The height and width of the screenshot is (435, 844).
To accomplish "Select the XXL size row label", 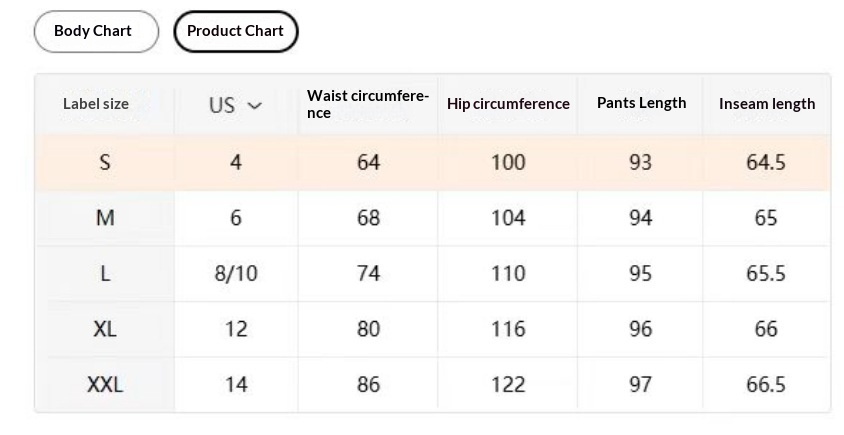I will (x=105, y=385).
